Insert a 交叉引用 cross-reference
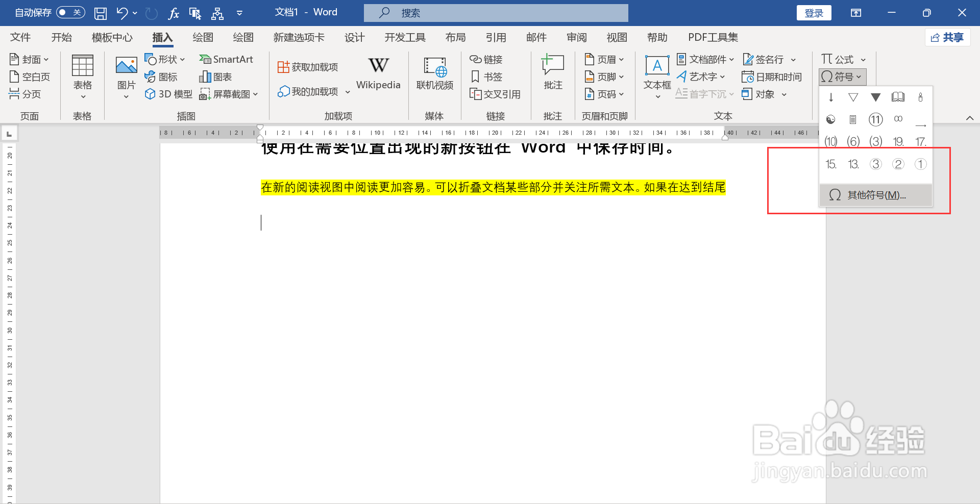 (x=495, y=94)
